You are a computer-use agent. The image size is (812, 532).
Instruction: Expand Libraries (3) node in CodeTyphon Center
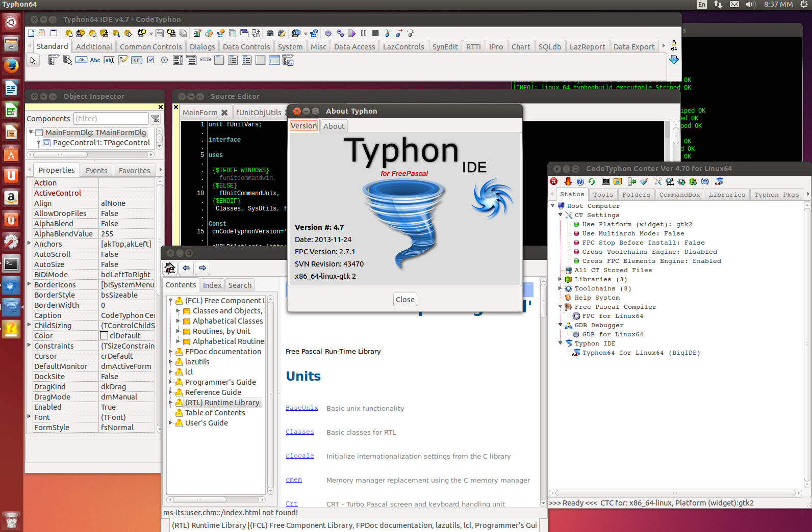pyautogui.click(x=561, y=279)
